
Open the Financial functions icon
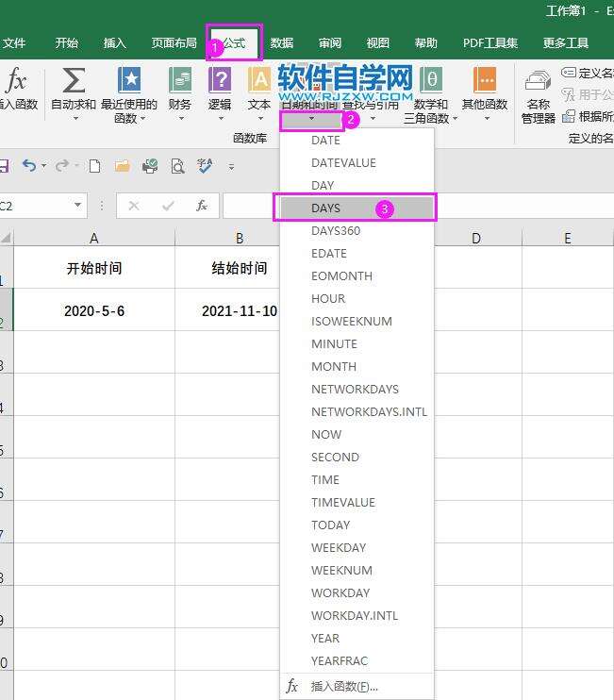tap(180, 80)
